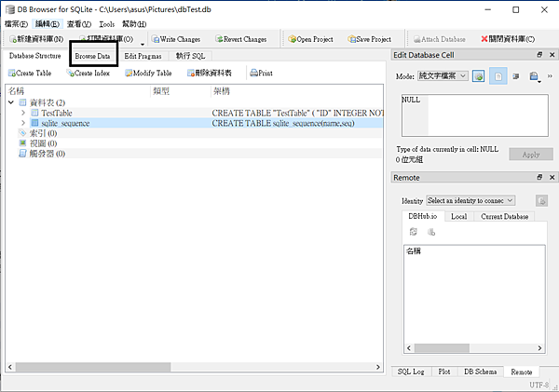Image resolution: width=559 pixels, height=392 pixels.
Task: Open the Tools menu
Action: coord(107,24)
